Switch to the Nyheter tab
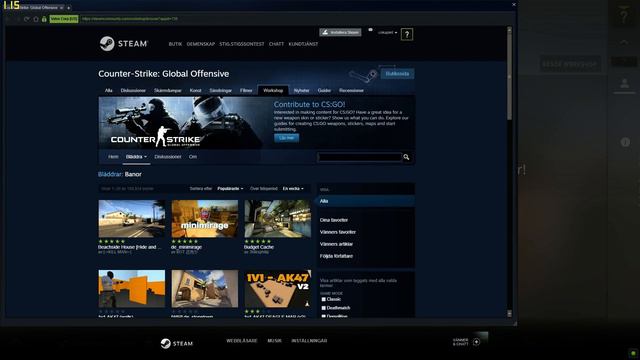Viewport: 640px width, 360px height. (302, 91)
